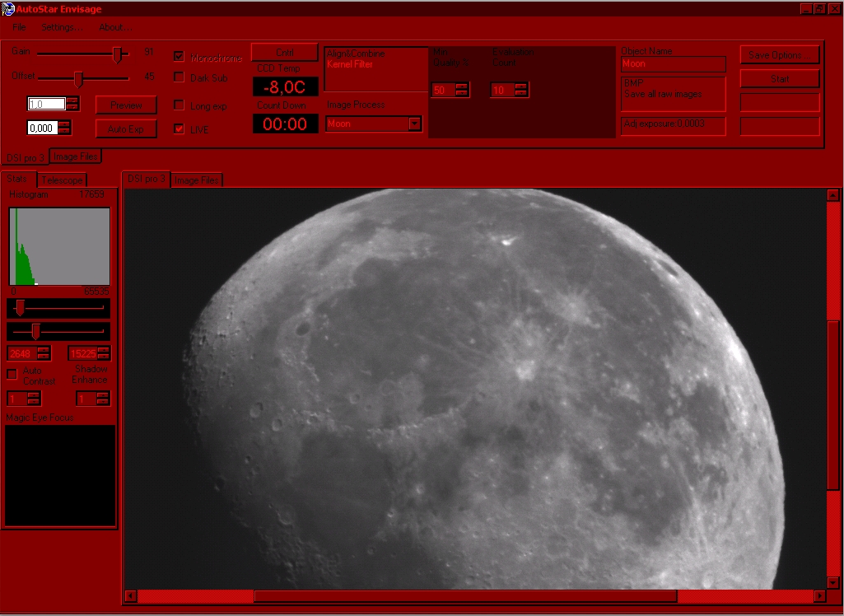Viewport: 844px width, 616px height.
Task: Enable the Long exp checkbox
Action: pos(180,105)
